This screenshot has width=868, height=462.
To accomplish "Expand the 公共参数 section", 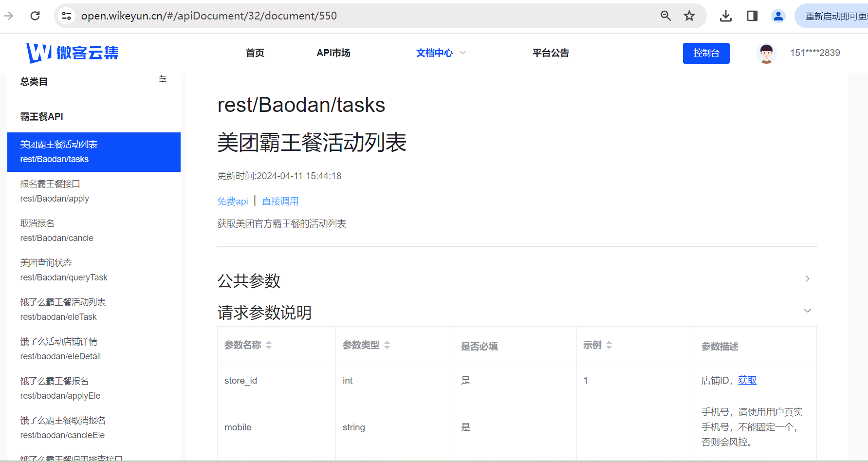I will 517,280.
